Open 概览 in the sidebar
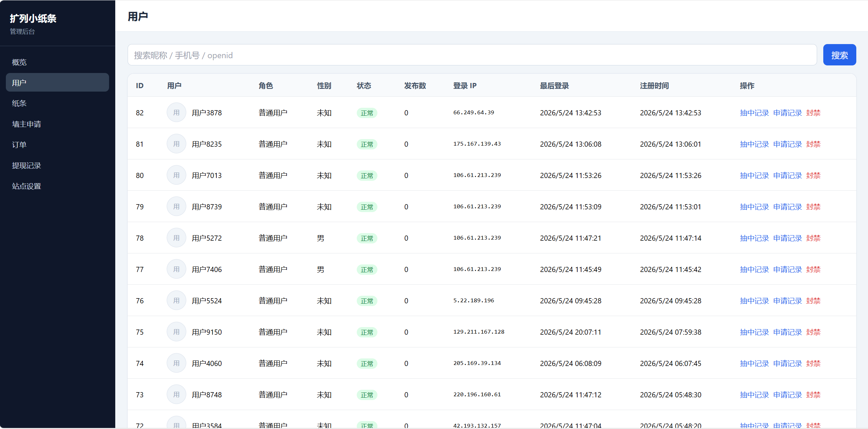Viewport: 868px width, 429px height. [x=57, y=62]
